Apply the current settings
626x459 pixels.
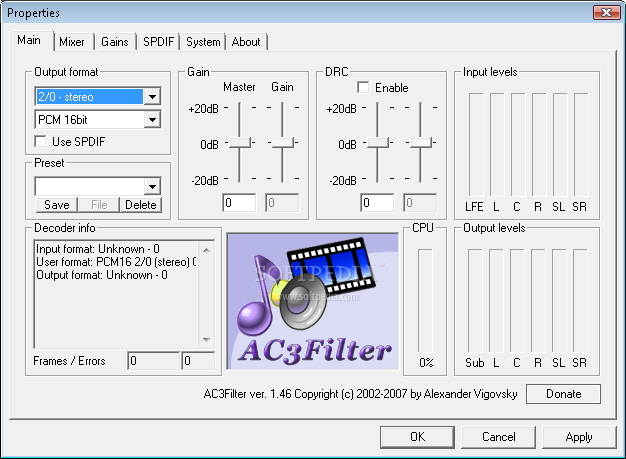(x=579, y=437)
